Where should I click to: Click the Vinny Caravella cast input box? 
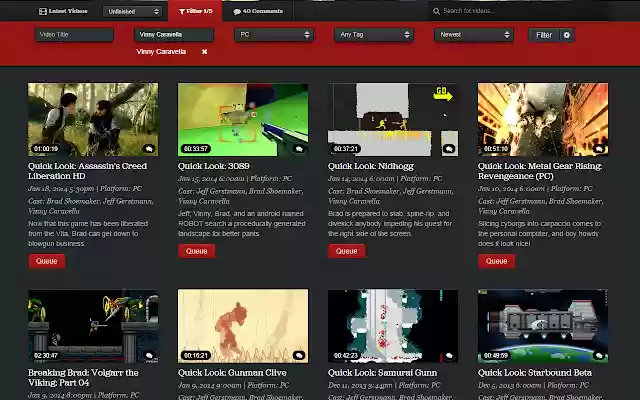click(174, 35)
